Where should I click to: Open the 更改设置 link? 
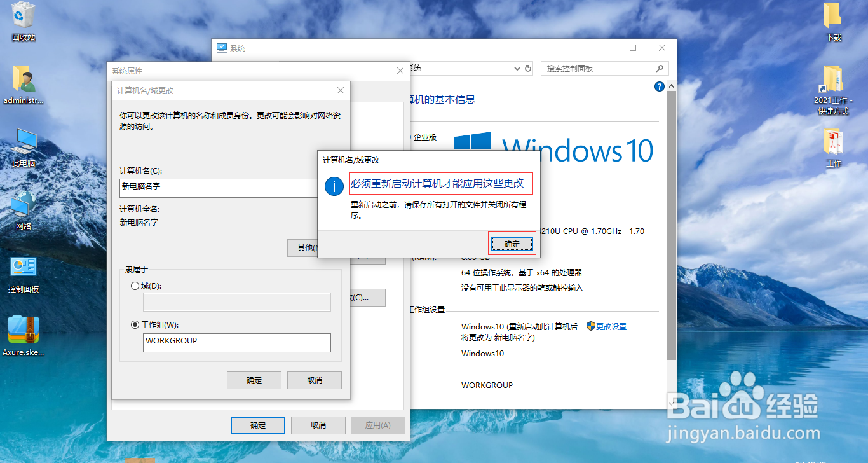point(611,326)
